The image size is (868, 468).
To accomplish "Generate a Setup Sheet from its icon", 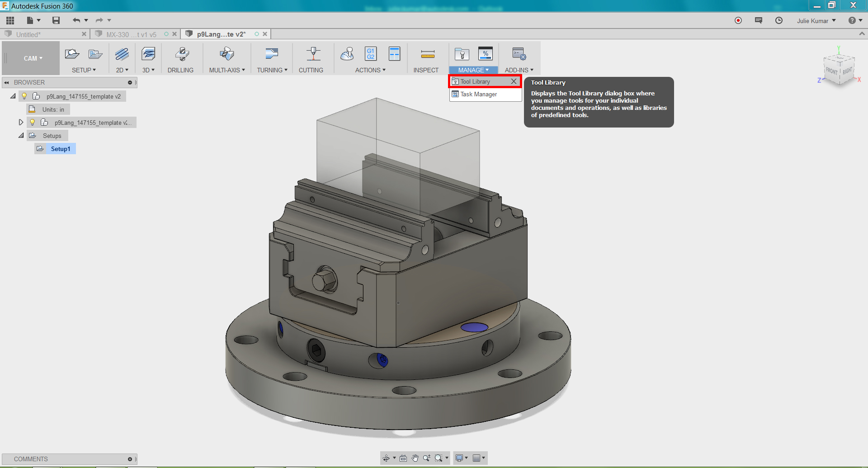I will click(x=395, y=54).
